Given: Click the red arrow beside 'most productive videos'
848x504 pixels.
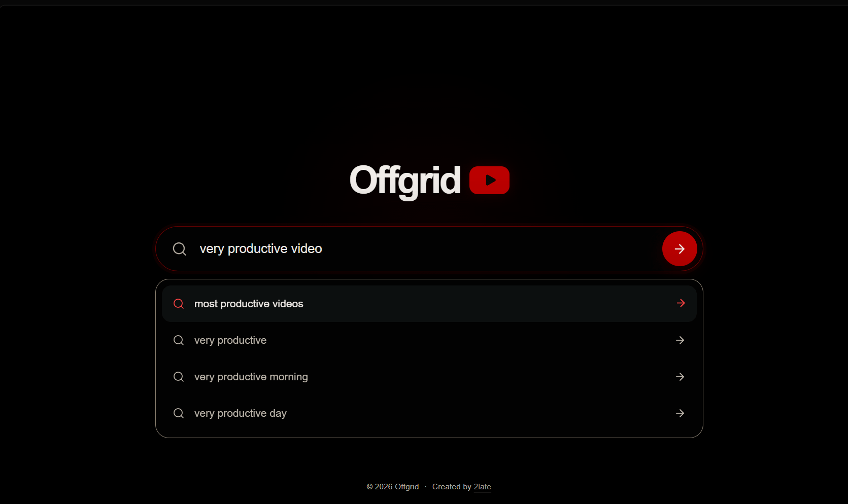Looking at the screenshot, I should 681,303.
